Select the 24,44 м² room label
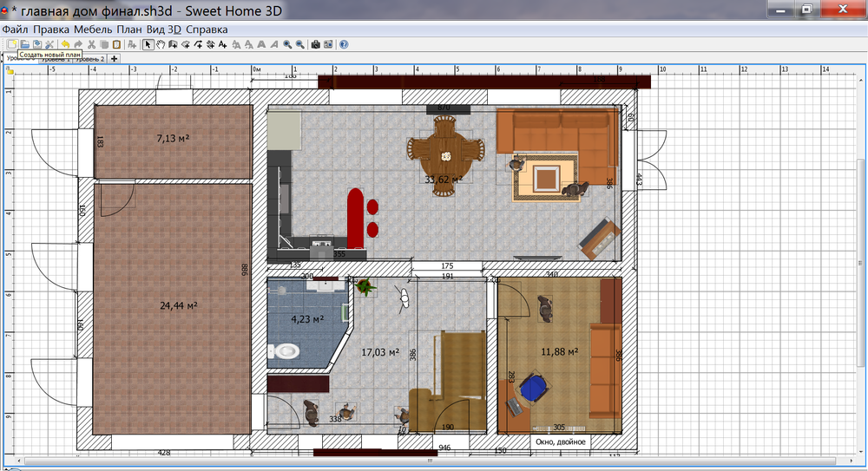The width and height of the screenshot is (868, 471). click(x=178, y=305)
